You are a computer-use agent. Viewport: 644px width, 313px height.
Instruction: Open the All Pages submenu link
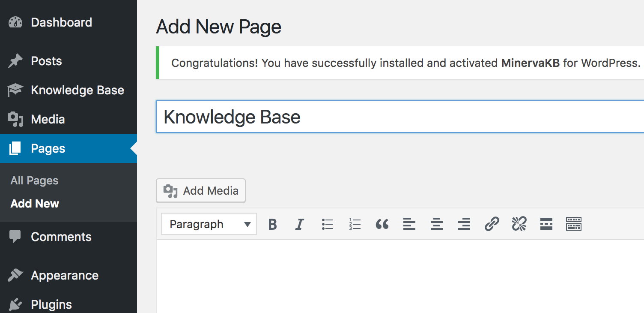[x=34, y=181]
